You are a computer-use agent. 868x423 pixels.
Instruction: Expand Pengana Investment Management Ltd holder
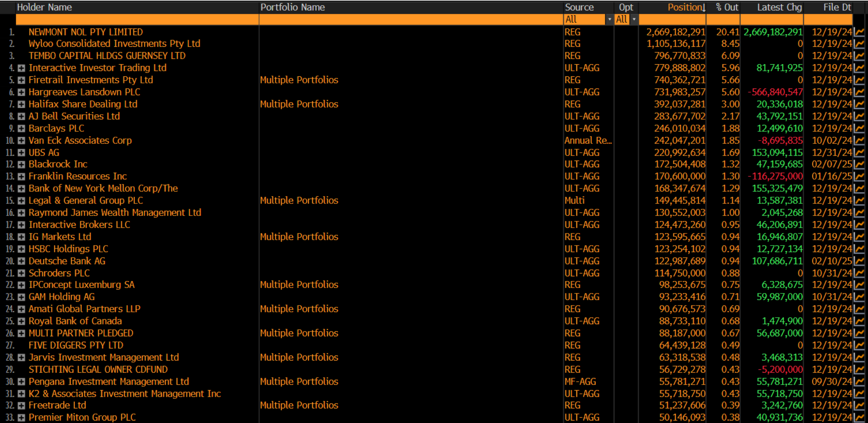click(21, 382)
